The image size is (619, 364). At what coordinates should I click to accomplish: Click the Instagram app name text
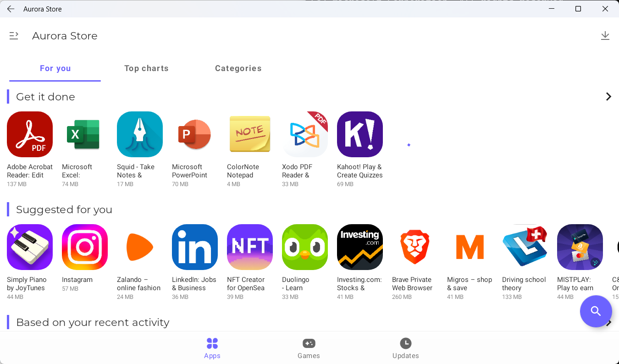tap(77, 280)
